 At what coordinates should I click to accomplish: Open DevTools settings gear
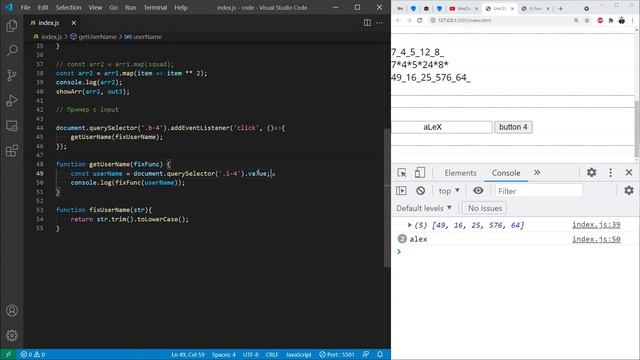591,173
